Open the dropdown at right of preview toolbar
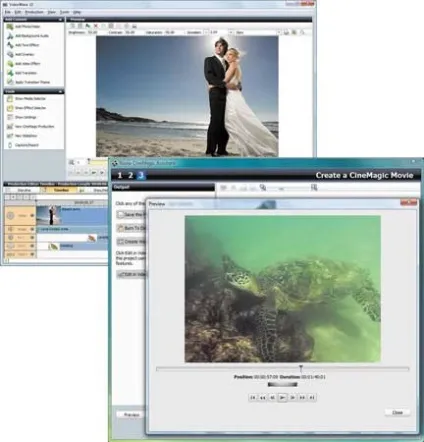Image resolution: width=424 pixels, height=442 pixels. 278,32
